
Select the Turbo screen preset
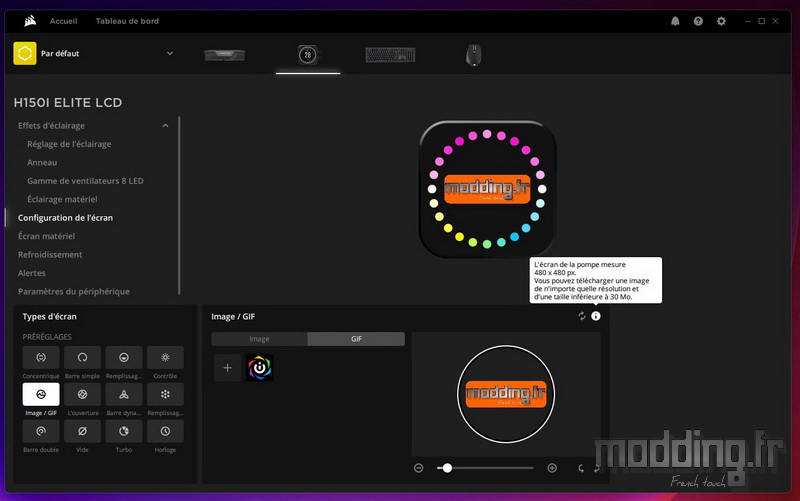click(123, 432)
